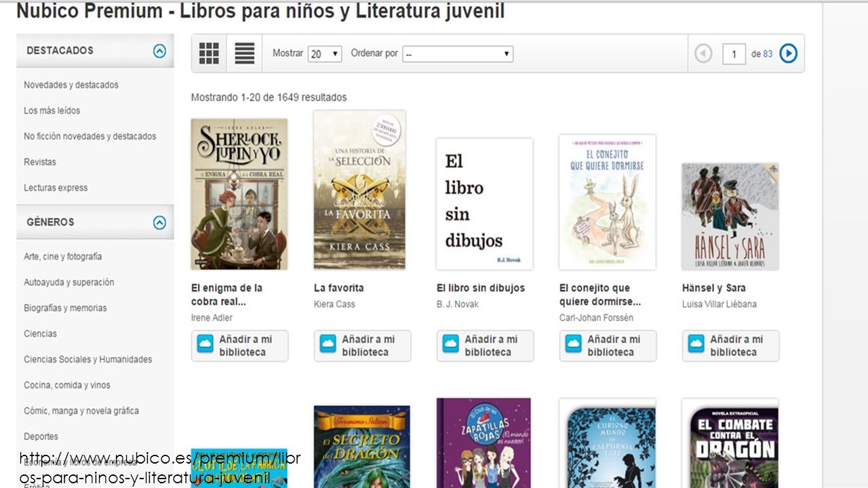Image resolution: width=868 pixels, height=488 pixels.
Task: Add El conejito que quiere dormirse to library
Action: click(608, 346)
